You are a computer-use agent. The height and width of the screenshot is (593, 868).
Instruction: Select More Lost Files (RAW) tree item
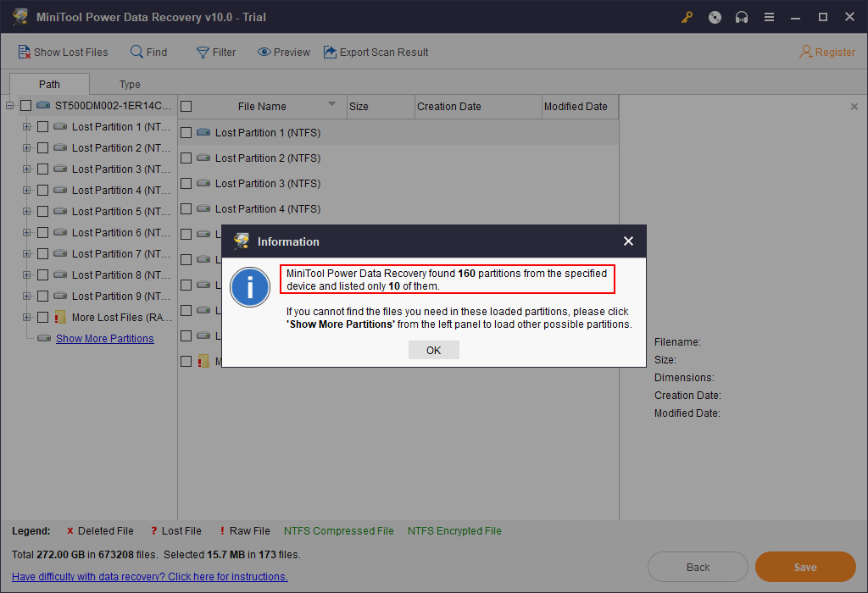click(122, 318)
